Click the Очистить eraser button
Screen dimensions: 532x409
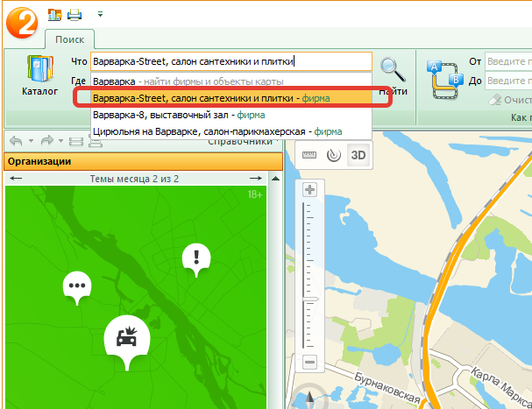[x=510, y=100]
